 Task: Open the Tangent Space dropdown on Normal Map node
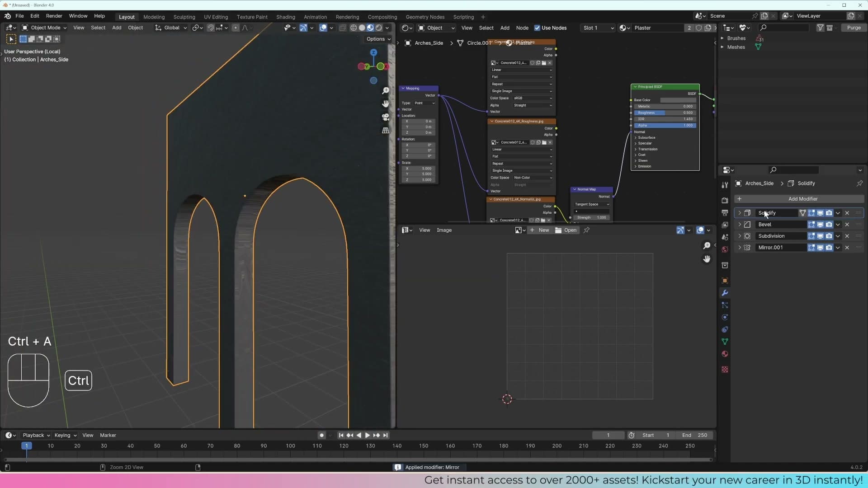(592, 204)
